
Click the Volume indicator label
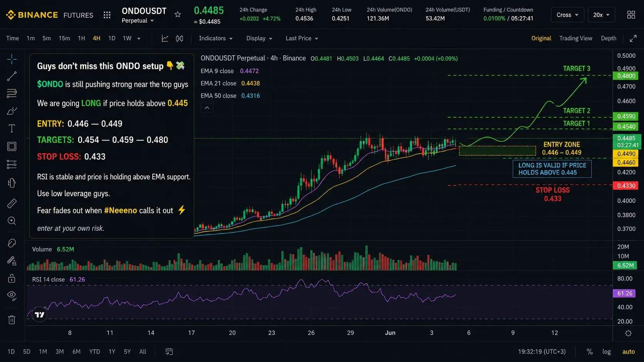[42, 249]
